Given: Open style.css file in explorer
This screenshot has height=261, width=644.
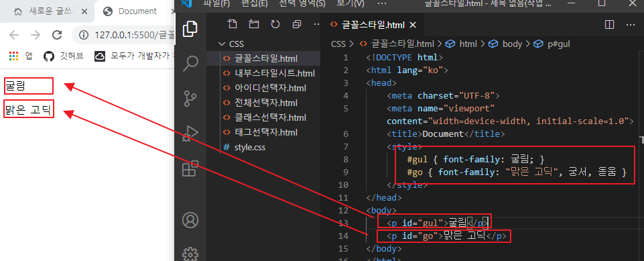Looking at the screenshot, I should pos(263,147).
